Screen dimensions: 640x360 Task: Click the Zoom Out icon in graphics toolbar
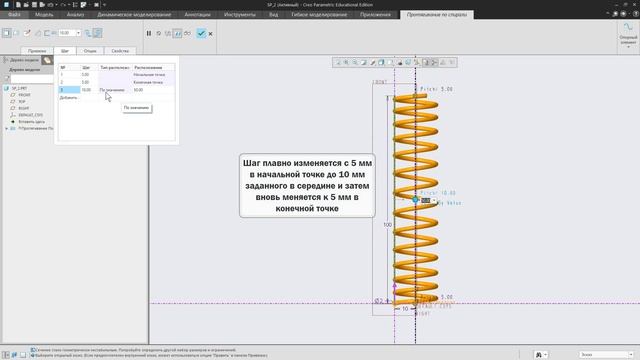click(x=355, y=62)
